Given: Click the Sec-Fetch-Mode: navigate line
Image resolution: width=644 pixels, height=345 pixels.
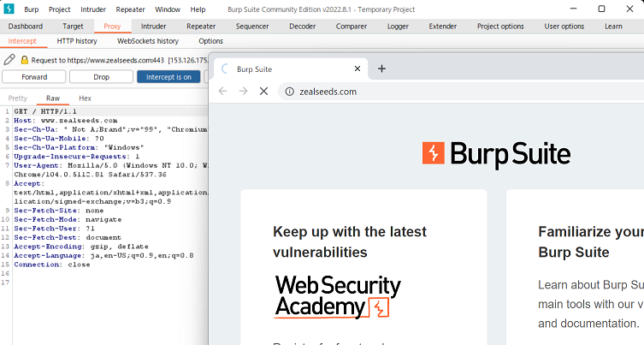Looking at the screenshot, I should click(x=68, y=219).
